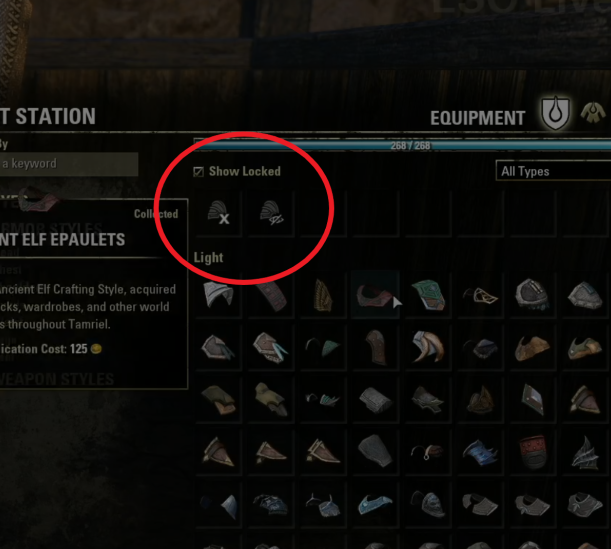Select the brown leather shoulder guard
This screenshot has height=549, width=611.
point(375,347)
